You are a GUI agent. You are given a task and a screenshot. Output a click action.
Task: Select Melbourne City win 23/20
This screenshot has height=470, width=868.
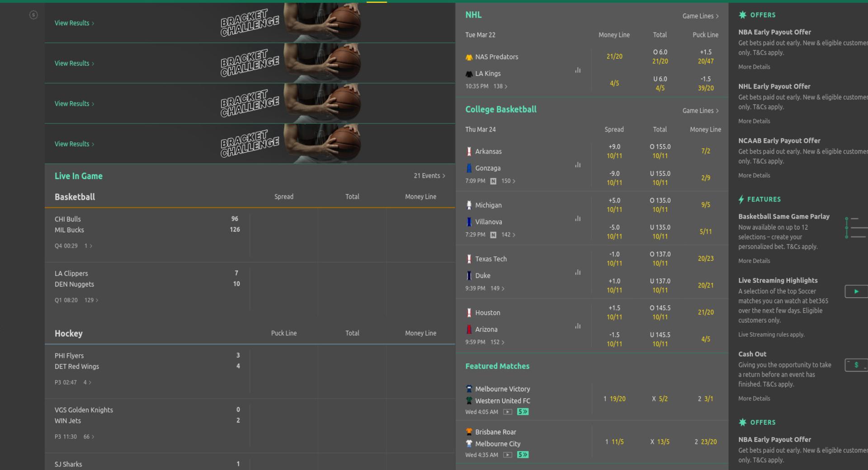point(706,442)
